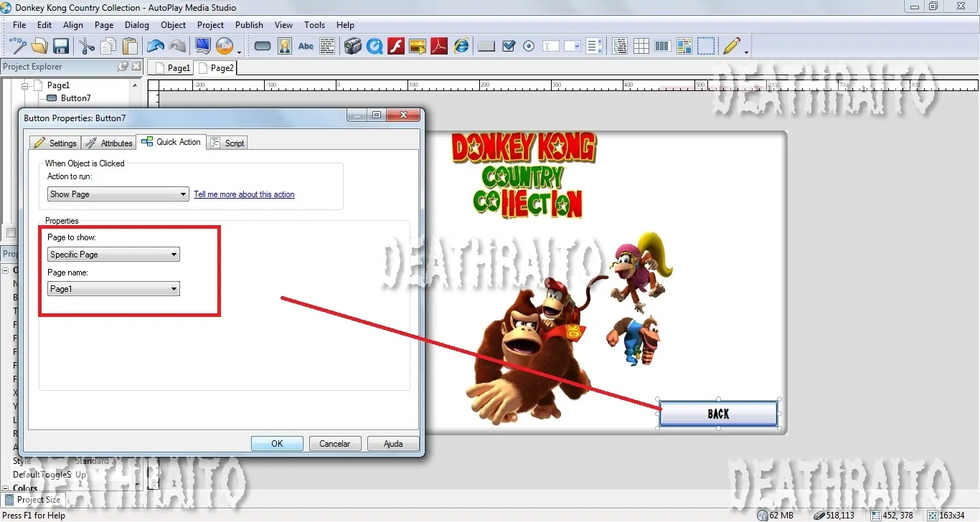The width and height of the screenshot is (980, 522).
Task: Insert a Grid object icon
Action: pos(641,46)
